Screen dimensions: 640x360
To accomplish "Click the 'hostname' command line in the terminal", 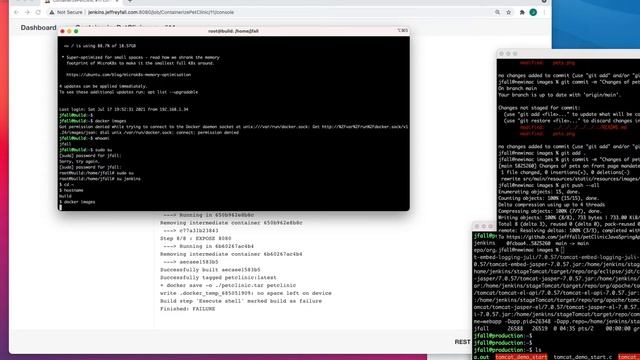I will coord(71,190).
